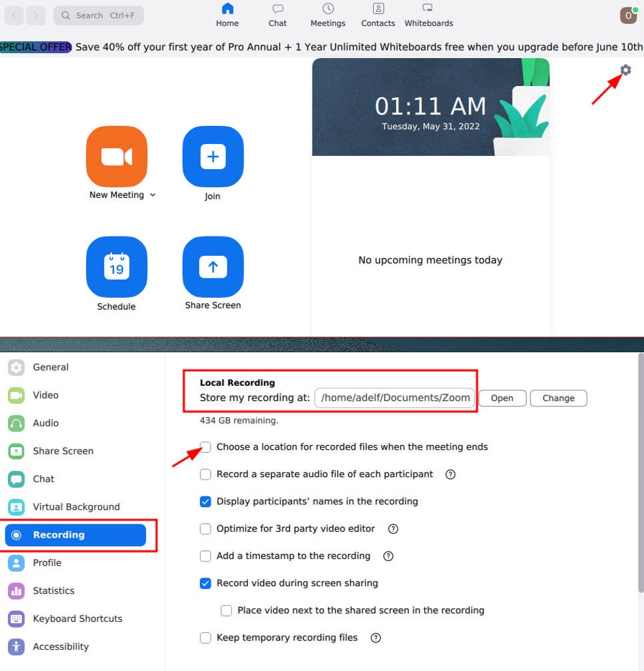Click the 'Tuesday, May 31, 2022' date
The height and width of the screenshot is (671, 644).
pos(431,127)
